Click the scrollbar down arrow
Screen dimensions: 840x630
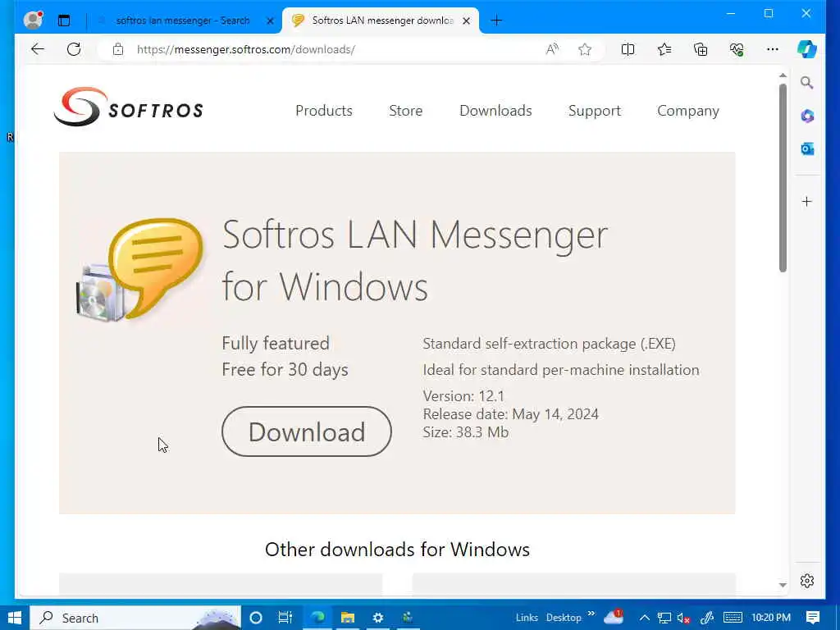783,585
